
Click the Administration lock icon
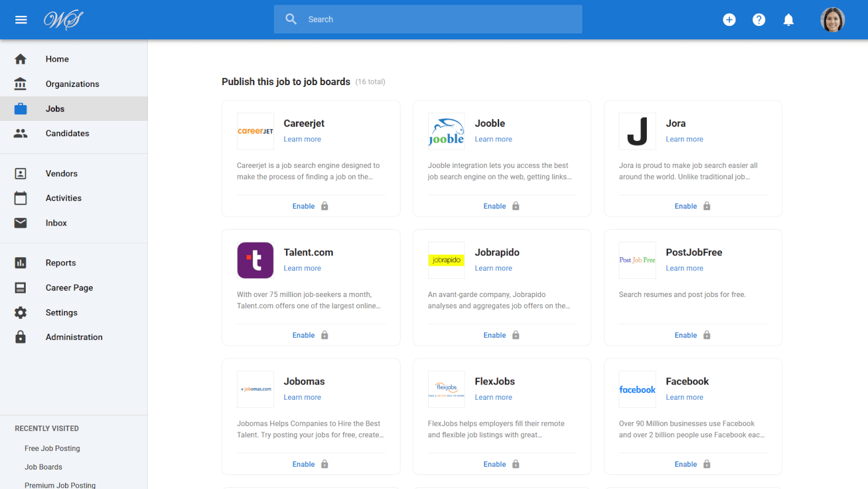pyautogui.click(x=21, y=337)
